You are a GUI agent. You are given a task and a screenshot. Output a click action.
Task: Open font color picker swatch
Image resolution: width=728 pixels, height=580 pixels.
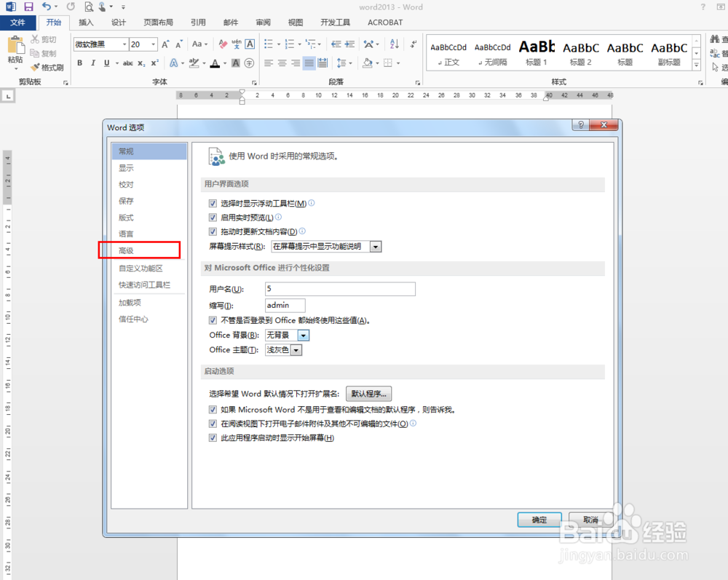pos(215,63)
